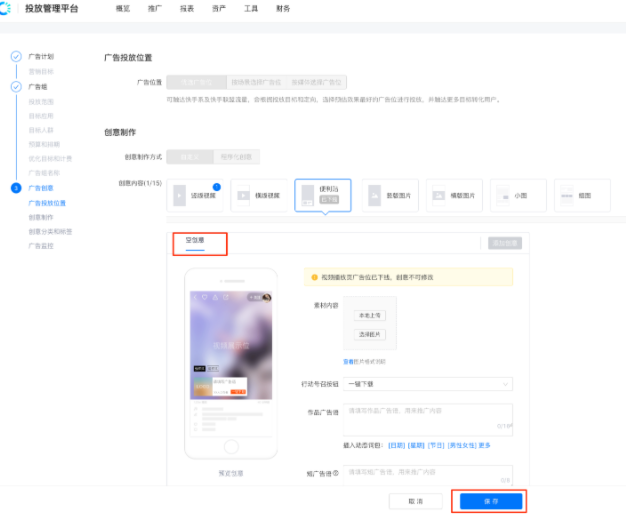The width and height of the screenshot is (626, 514).
Task: Choose the 组图 creative type card
Action: 582,196
